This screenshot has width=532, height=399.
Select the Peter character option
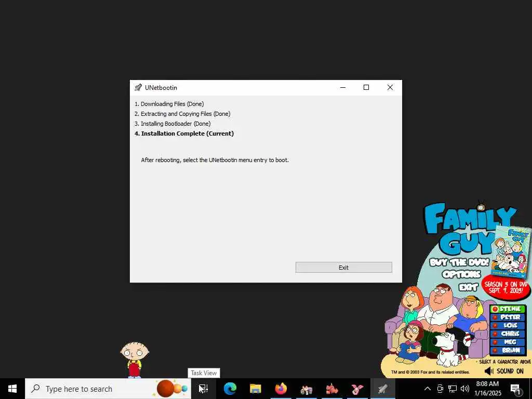click(x=508, y=317)
